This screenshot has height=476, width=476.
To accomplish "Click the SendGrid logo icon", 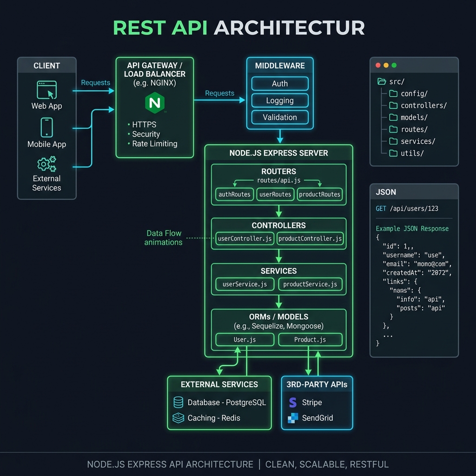I will click(x=293, y=418).
